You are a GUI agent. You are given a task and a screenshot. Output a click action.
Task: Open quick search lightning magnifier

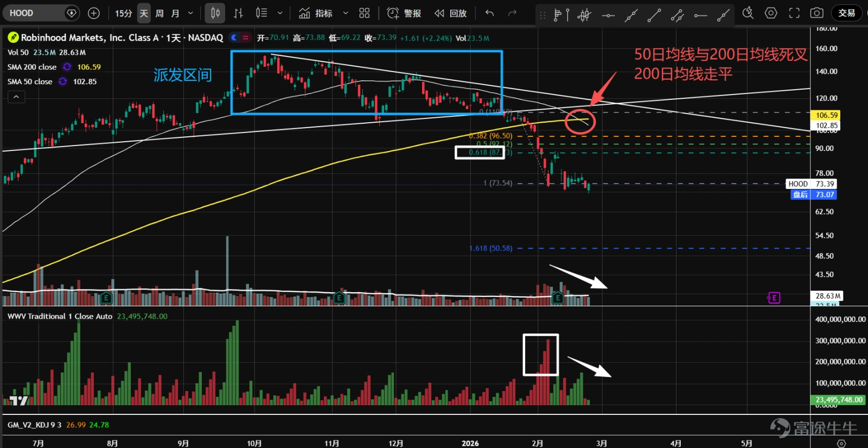pos(748,13)
